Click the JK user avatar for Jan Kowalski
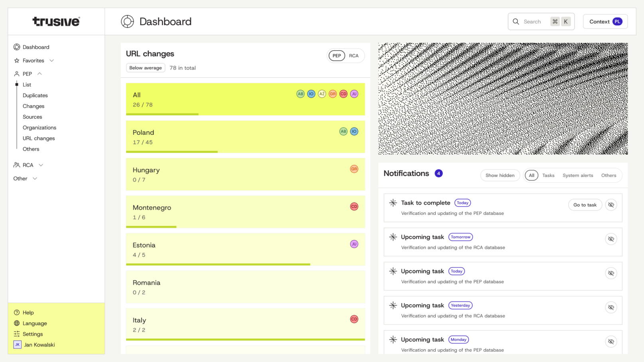644x362 pixels. pyautogui.click(x=17, y=345)
